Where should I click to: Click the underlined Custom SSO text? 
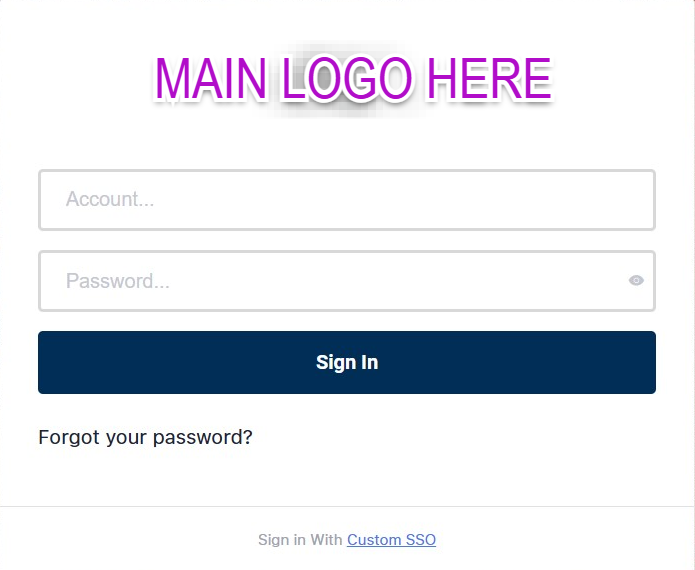pos(391,540)
